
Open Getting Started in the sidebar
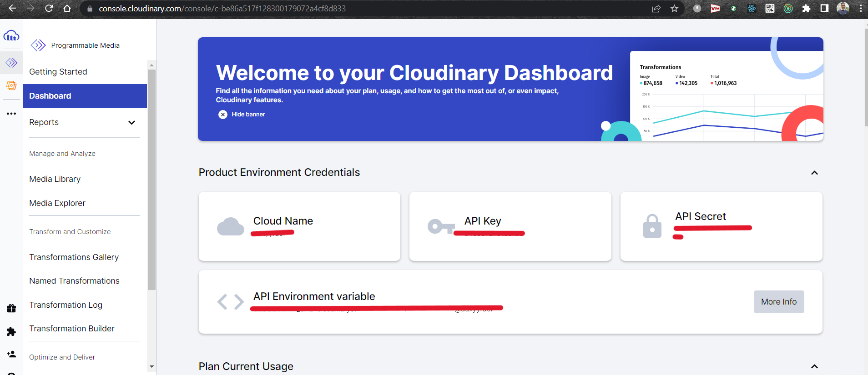click(x=58, y=72)
